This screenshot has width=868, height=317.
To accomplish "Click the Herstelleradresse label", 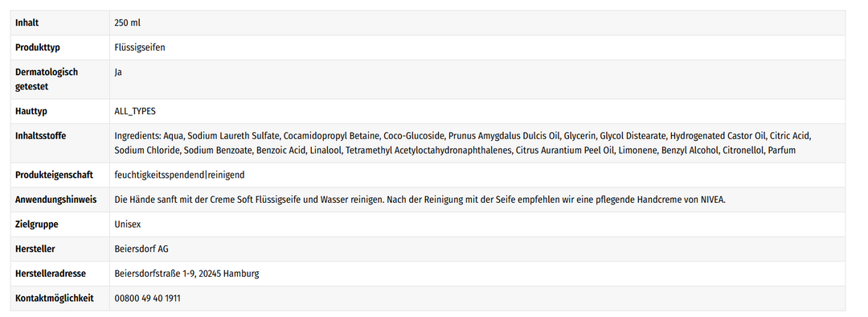I will coord(51,274).
